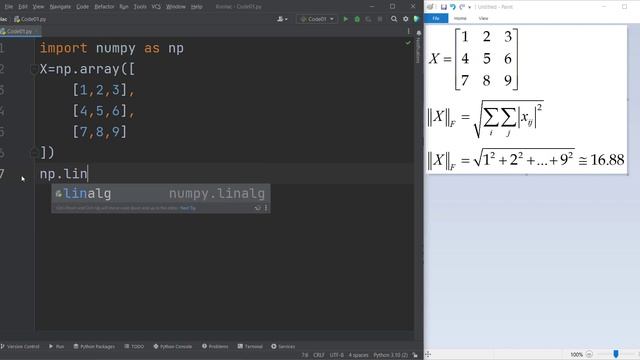Open the user account icon dropdown
Viewport: 640px width, 360px height.
(x=282, y=19)
